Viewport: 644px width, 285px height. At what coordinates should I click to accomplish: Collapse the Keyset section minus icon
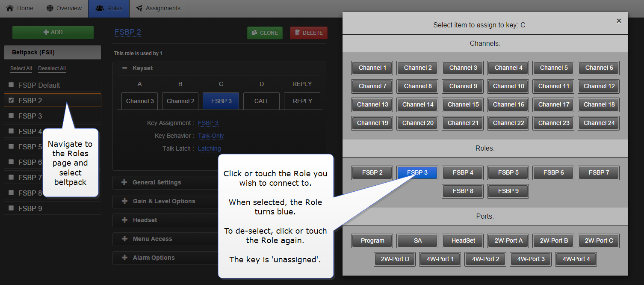[124, 68]
